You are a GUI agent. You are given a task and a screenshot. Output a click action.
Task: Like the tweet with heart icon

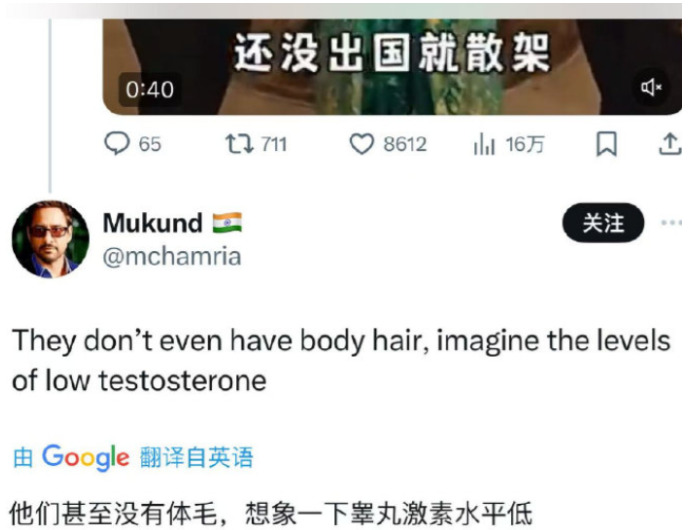click(362, 144)
